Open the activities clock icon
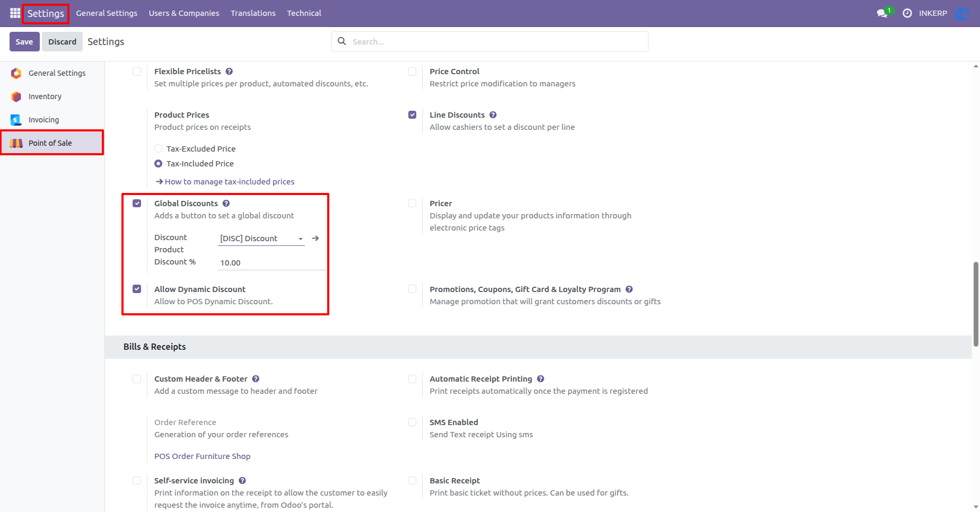 (x=907, y=13)
